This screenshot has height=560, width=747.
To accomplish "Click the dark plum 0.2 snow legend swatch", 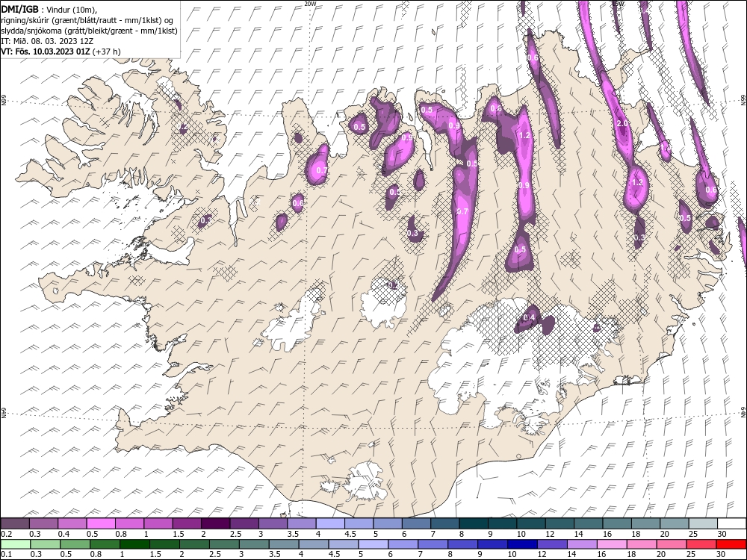I will tap(14, 524).
